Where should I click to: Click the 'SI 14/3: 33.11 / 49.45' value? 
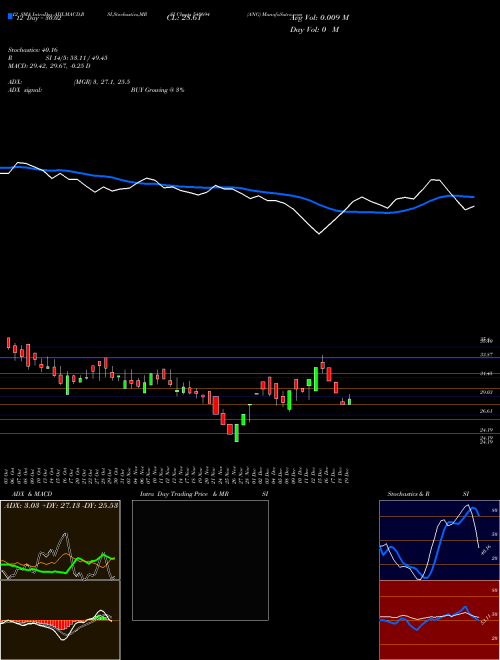tap(77, 58)
